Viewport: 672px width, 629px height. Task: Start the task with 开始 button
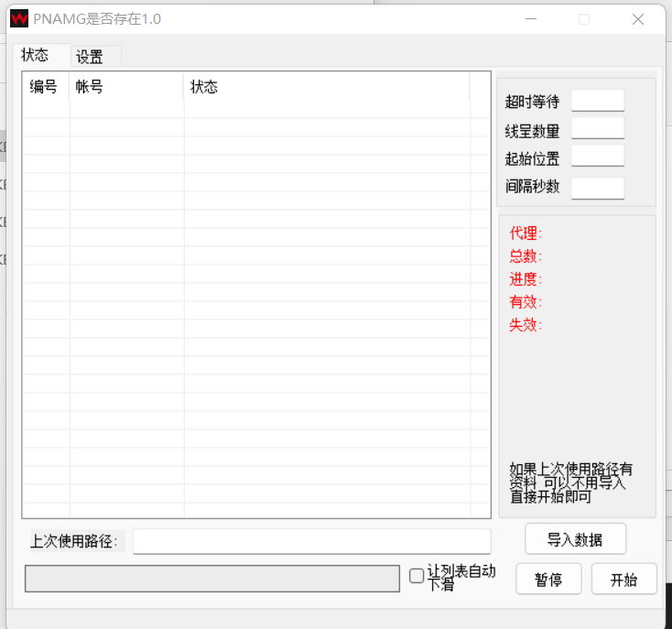tap(623, 580)
